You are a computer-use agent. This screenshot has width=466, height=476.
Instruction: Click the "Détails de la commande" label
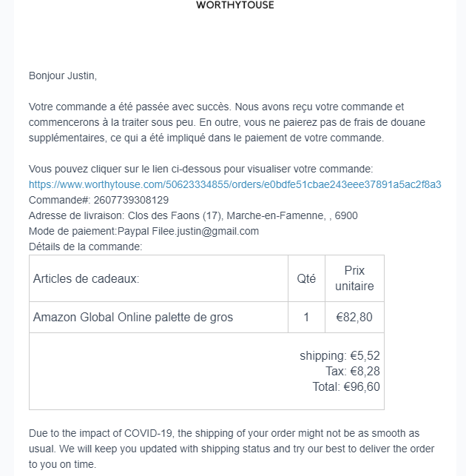click(85, 247)
